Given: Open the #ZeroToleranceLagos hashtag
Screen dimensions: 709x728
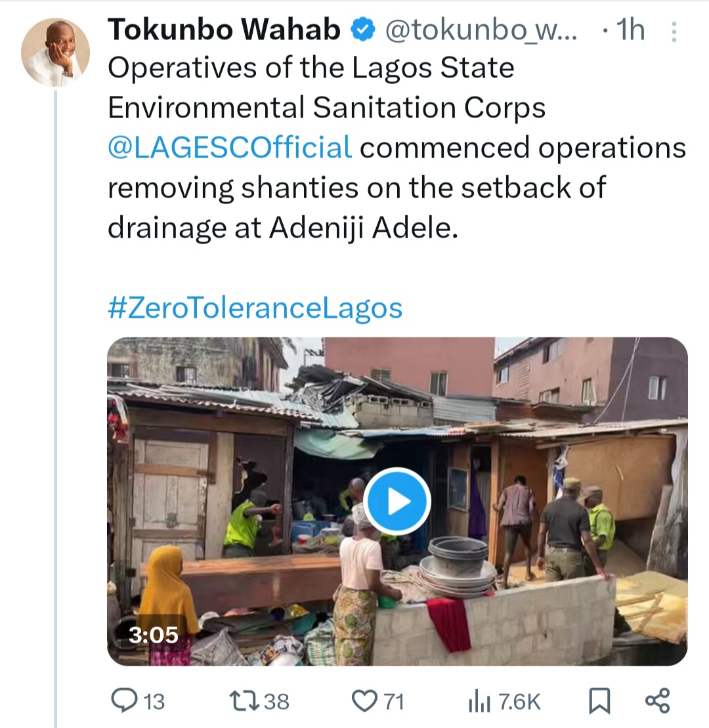Looking at the screenshot, I should tap(254, 307).
